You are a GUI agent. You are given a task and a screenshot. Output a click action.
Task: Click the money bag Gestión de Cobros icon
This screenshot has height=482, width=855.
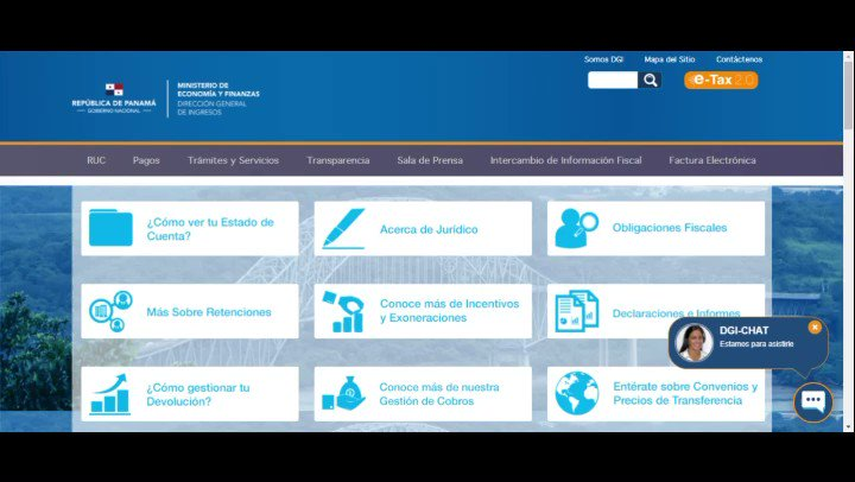click(343, 394)
